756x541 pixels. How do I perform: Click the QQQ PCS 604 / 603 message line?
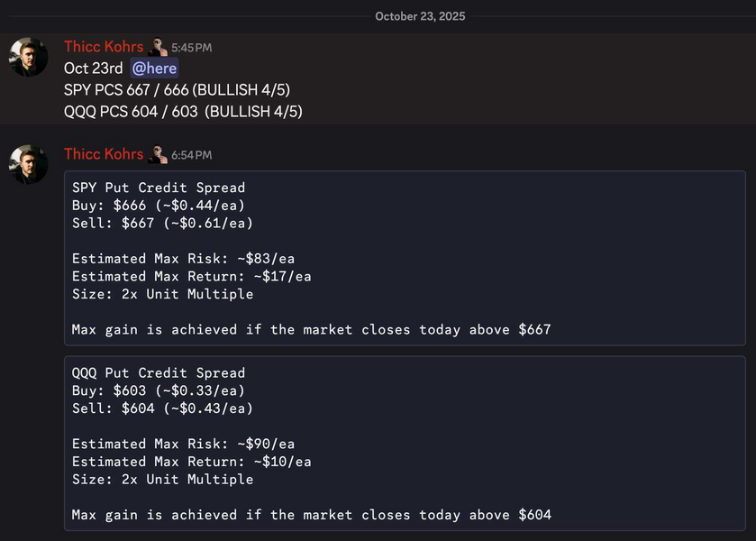pos(183,112)
